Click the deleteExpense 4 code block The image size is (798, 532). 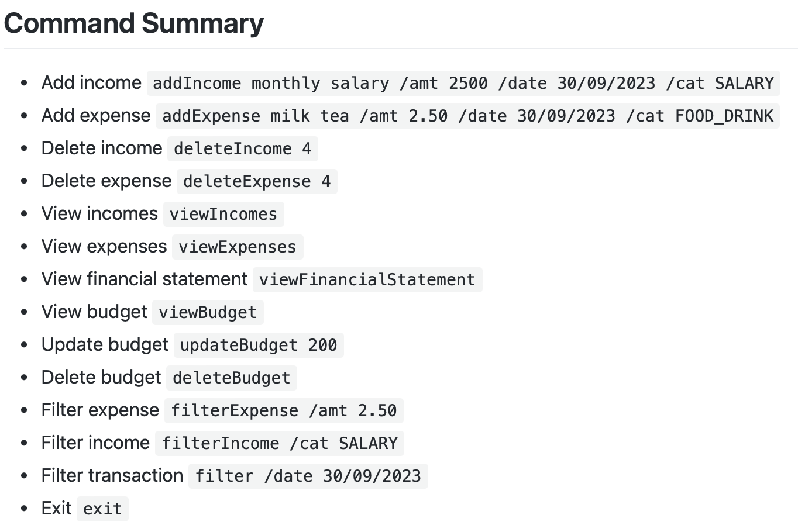(x=257, y=181)
